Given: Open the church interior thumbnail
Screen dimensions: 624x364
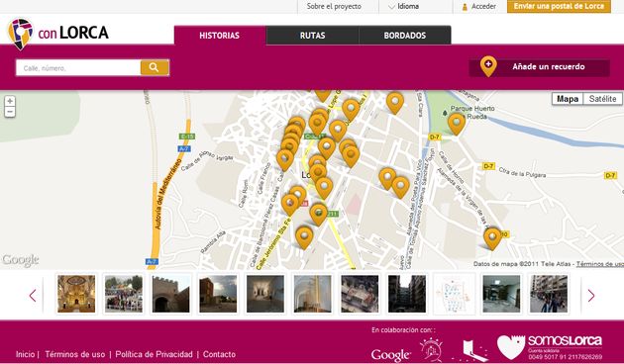Looking at the screenshot, I should [x=76, y=294].
